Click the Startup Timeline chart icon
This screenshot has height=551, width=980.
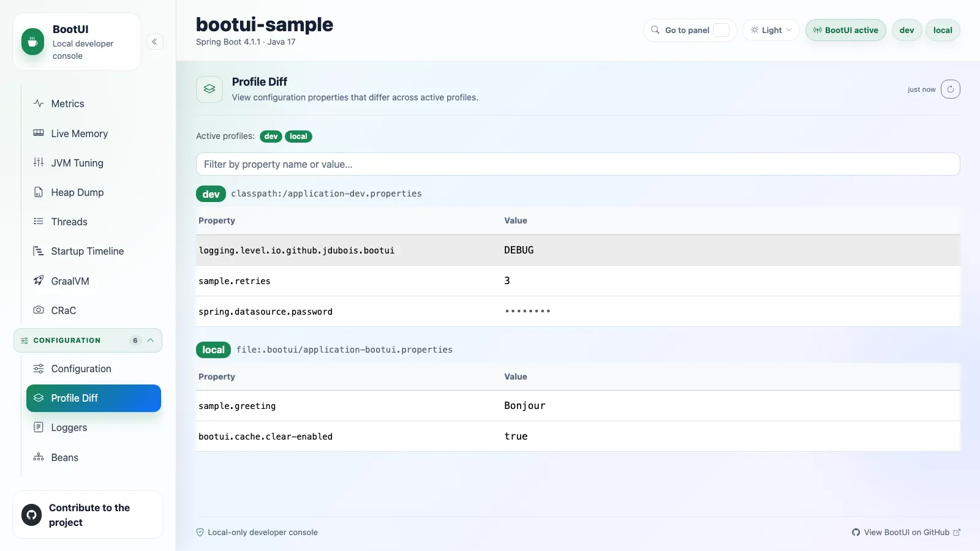pos(39,251)
